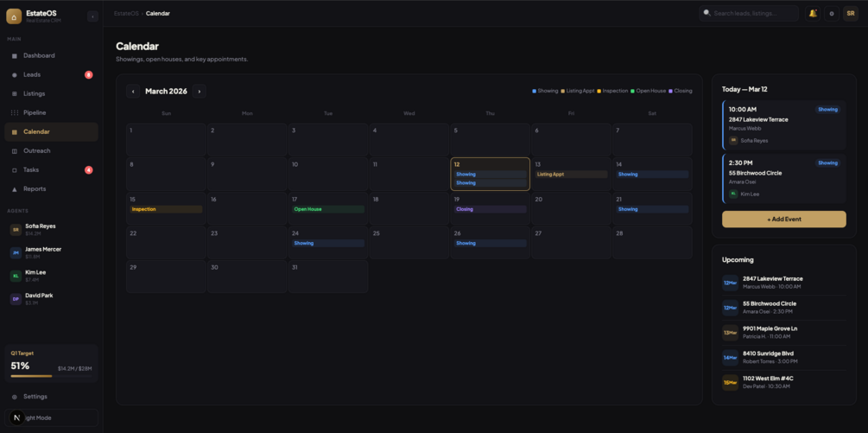Click the search leads, listings field

749,13
